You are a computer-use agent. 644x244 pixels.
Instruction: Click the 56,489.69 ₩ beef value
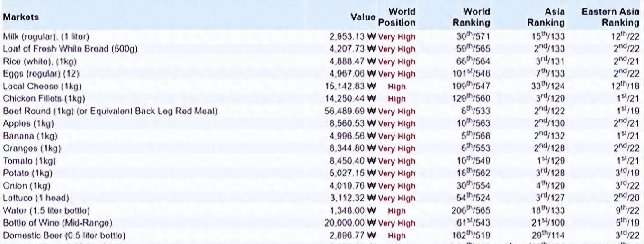click(349, 111)
